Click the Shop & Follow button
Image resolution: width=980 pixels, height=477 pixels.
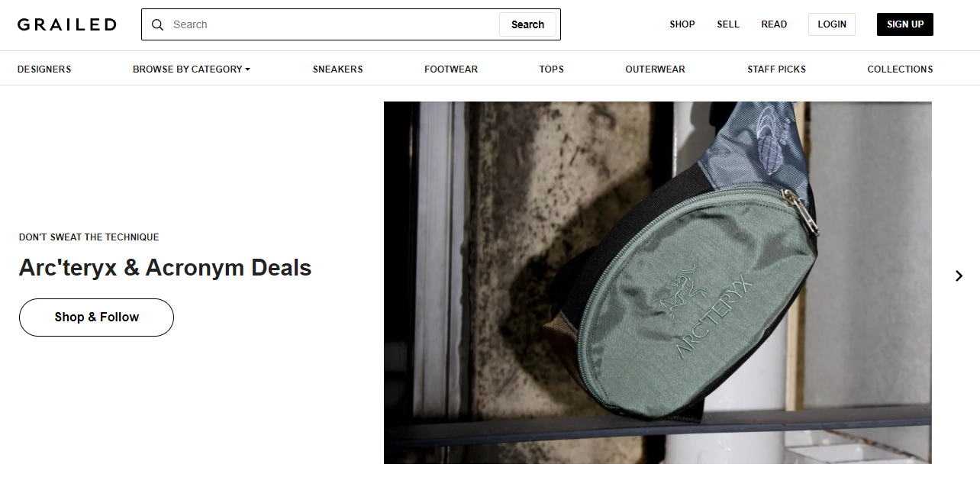click(96, 317)
